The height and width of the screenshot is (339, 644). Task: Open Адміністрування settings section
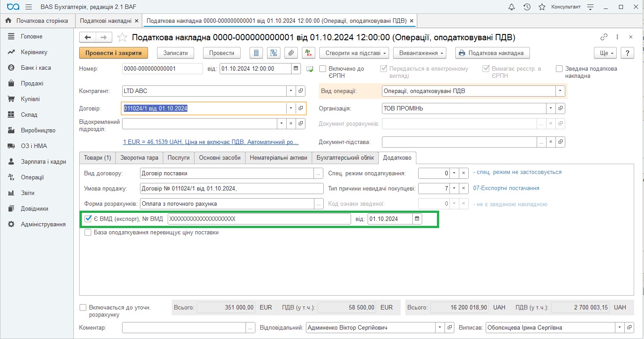[43, 224]
